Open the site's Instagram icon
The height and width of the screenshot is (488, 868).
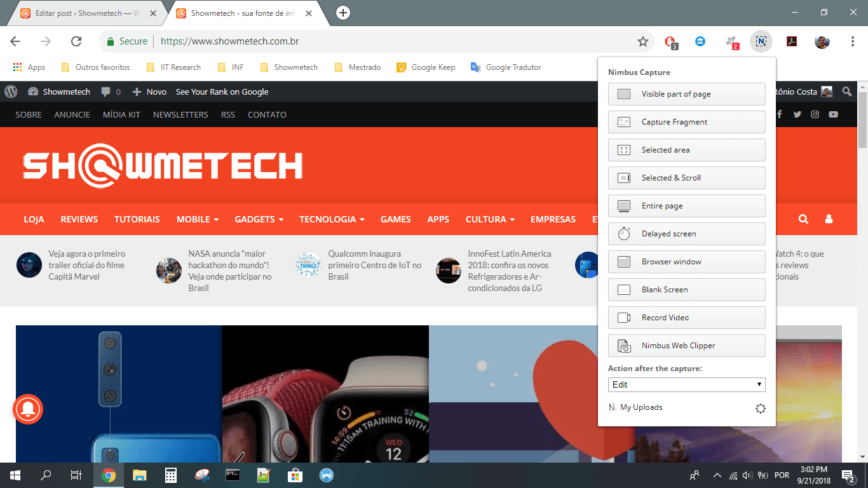point(815,114)
